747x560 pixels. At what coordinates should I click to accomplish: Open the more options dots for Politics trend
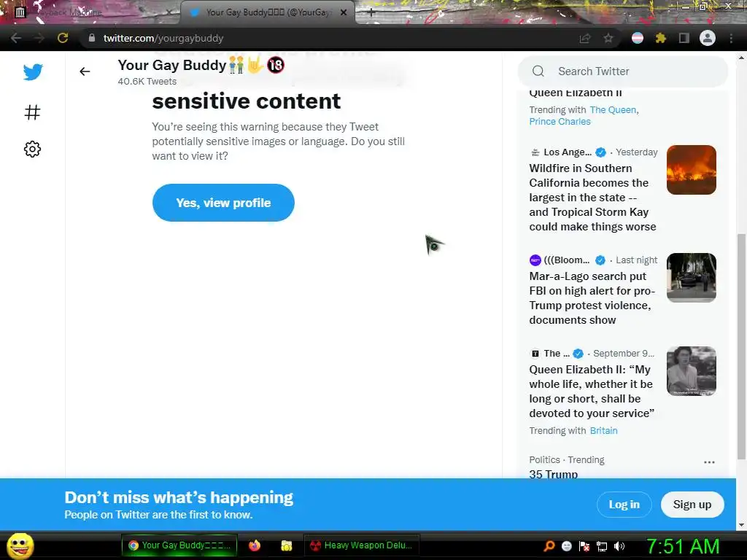tap(709, 462)
